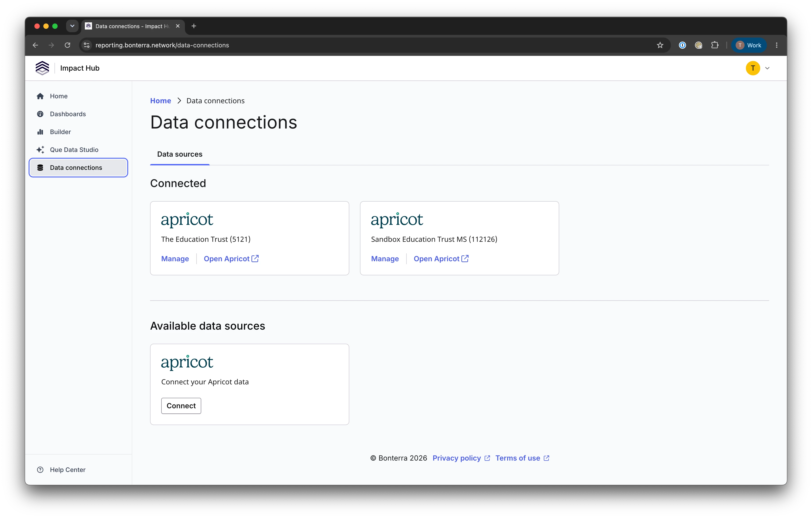Manage Sandbox Education Trust MS connection
812x518 pixels.
point(385,259)
